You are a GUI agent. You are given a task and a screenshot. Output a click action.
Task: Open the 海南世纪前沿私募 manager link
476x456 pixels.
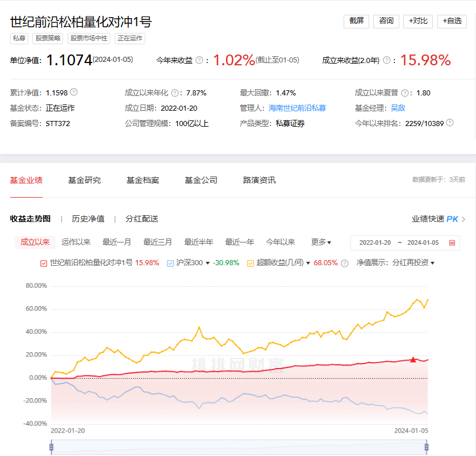297,108
